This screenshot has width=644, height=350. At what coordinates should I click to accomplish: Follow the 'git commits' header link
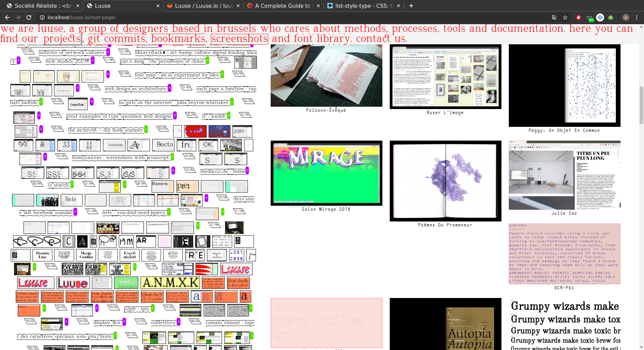[x=116, y=39]
